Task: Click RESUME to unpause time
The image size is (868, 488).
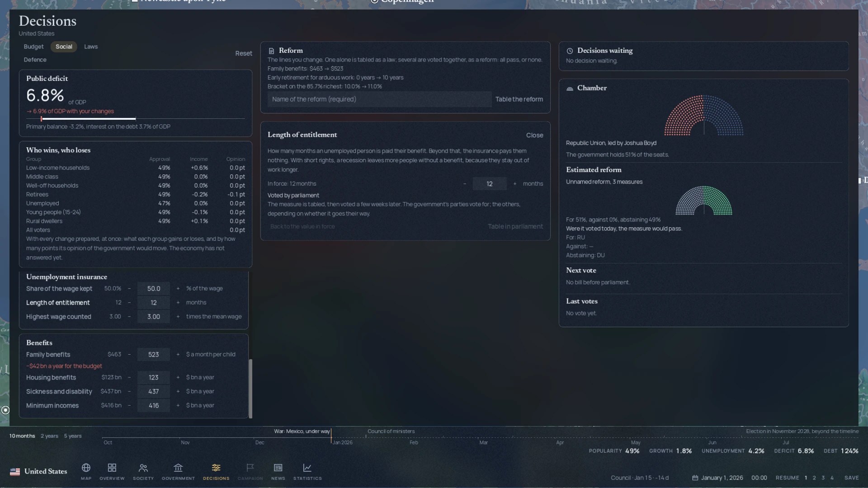Action: [x=787, y=478]
